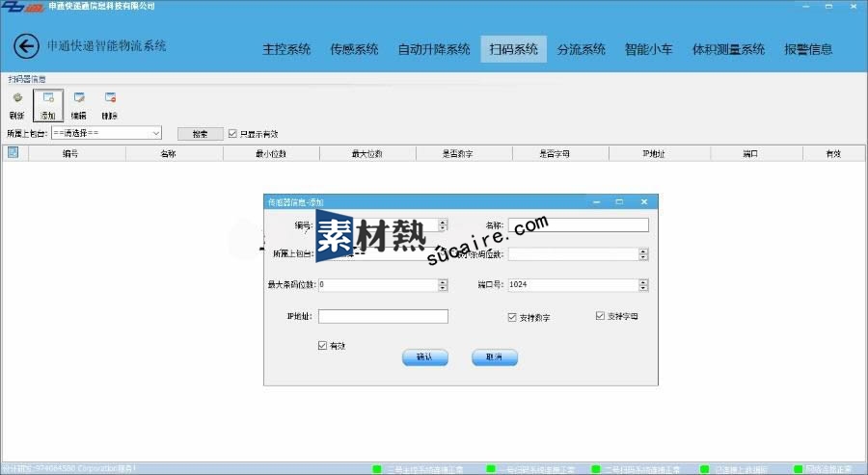Click the back arrow icon

(26, 46)
